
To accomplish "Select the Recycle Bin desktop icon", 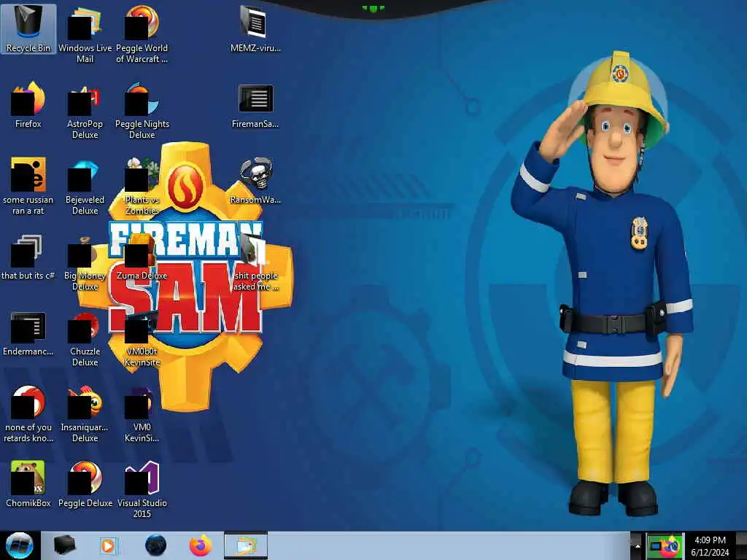I will click(x=28, y=29).
